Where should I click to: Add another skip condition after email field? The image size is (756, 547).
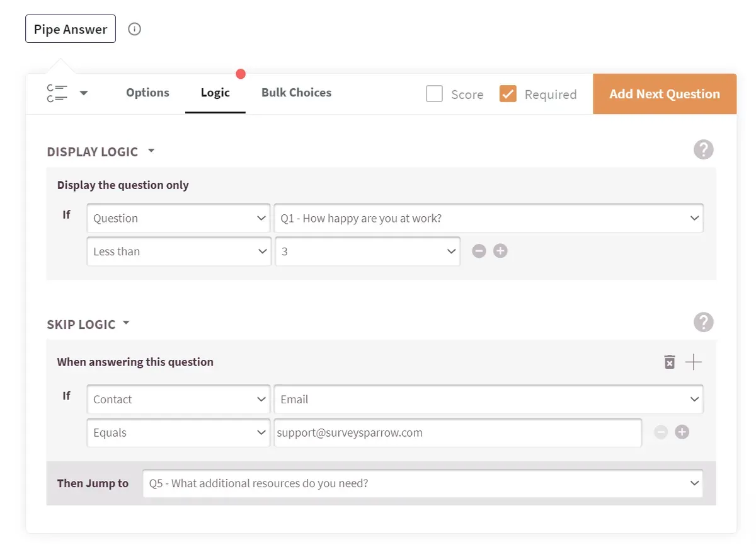pyautogui.click(x=682, y=432)
